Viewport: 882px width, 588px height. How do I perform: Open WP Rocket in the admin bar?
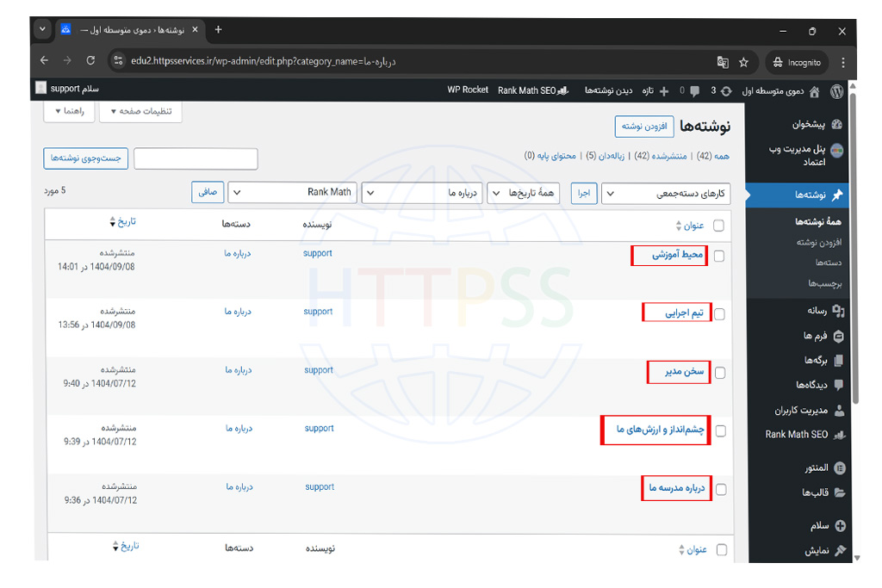tap(468, 90)
